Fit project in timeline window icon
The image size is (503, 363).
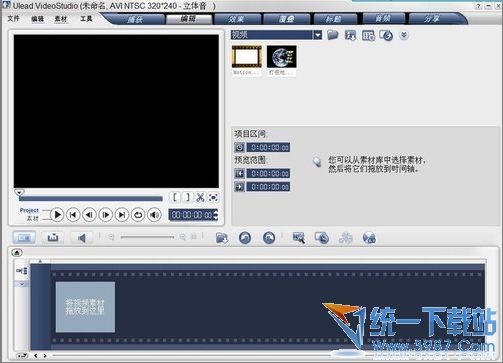pyautogui.click(x=194, y=237)
